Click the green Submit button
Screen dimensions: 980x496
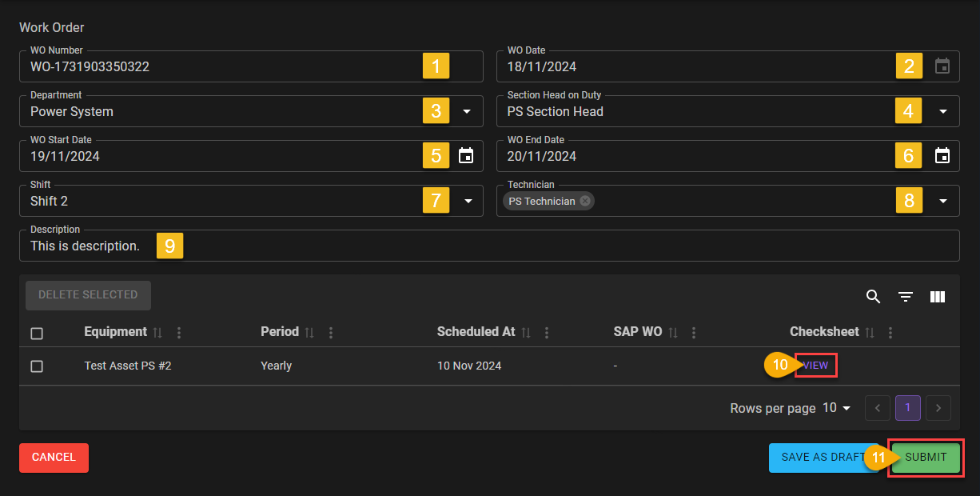926,458
